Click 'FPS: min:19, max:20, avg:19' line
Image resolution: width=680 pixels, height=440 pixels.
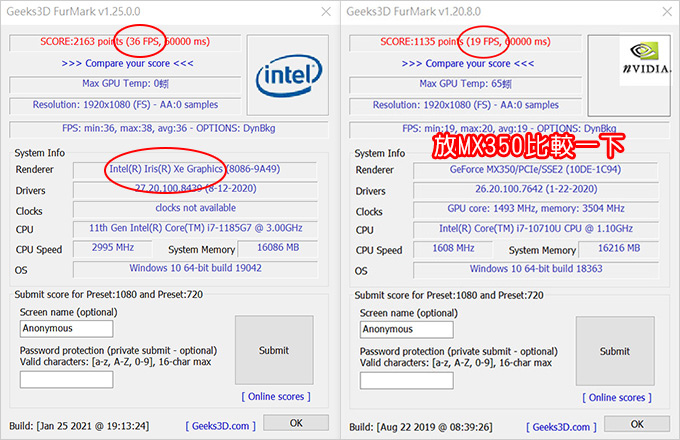click(509, 129)
